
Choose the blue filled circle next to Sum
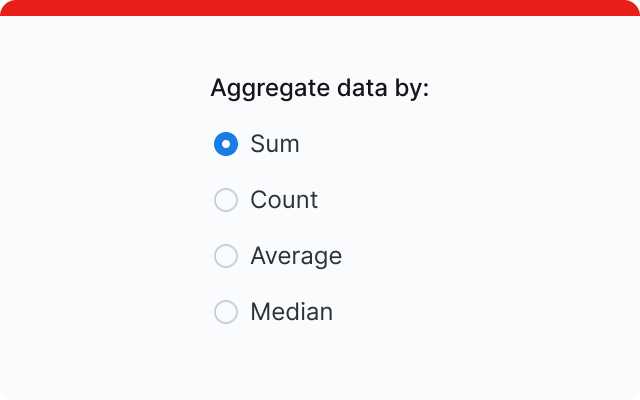(226, 144)
